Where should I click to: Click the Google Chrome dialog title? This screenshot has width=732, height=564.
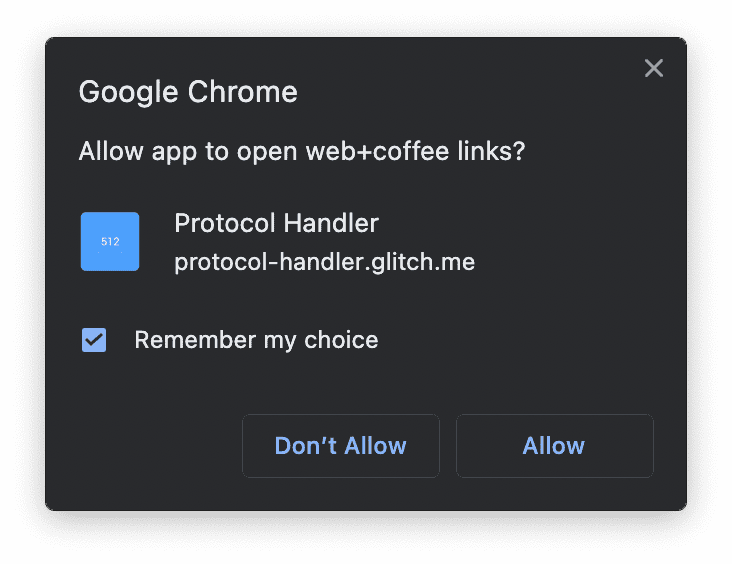188,92
